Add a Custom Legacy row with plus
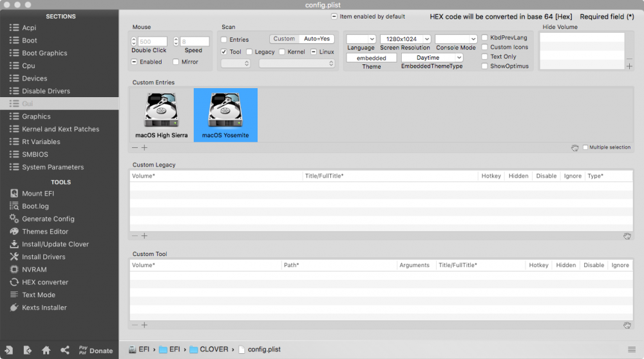Screen dimensions: 644x359 tap(144, 236)
